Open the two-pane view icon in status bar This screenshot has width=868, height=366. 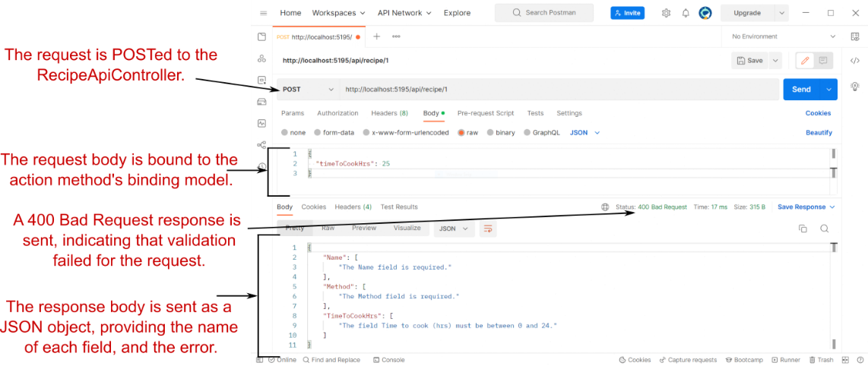(x=846, y=360)
